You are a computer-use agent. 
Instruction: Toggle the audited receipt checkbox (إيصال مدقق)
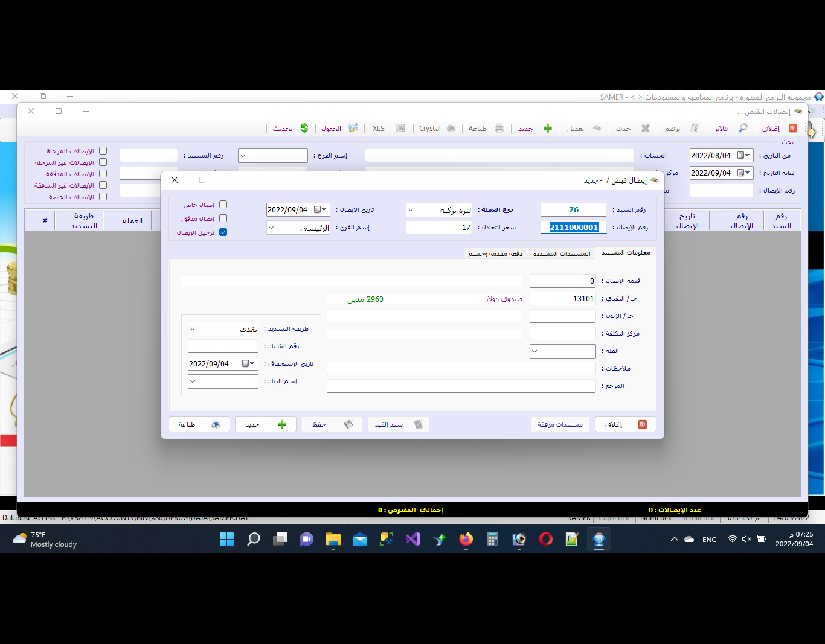[223, 218]
